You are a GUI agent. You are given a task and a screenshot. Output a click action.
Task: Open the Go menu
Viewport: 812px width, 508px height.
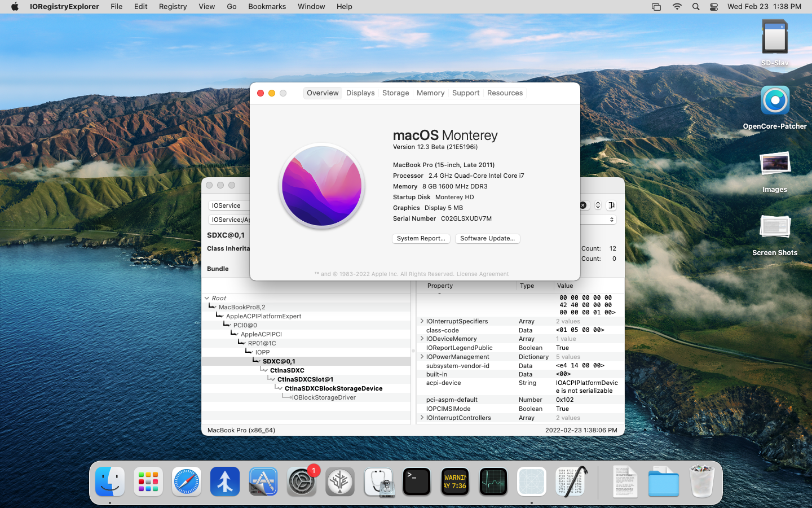pos(231,7)
